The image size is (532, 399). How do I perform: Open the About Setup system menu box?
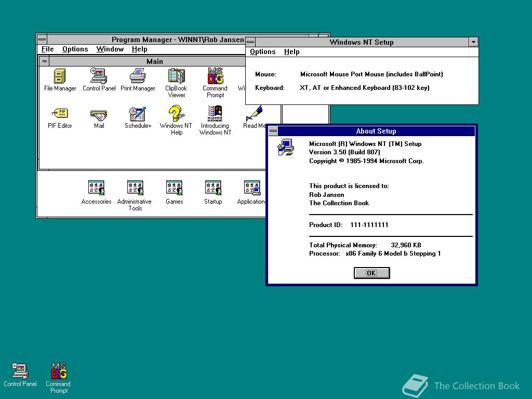(274, 131)
